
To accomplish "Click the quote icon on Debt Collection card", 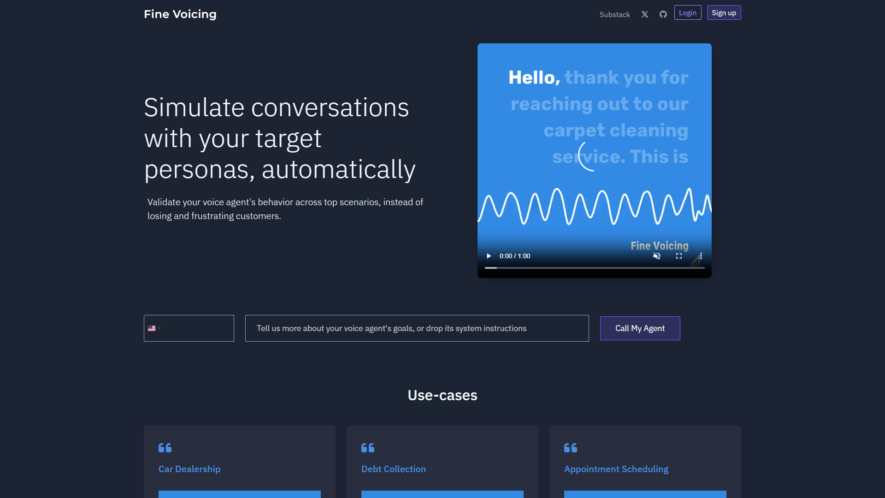I will tap(367, 448).
